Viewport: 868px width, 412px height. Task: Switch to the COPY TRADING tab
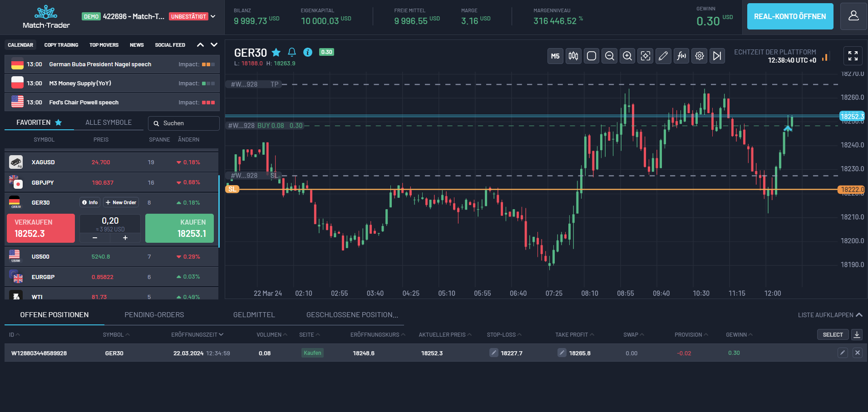pos(61,45)
